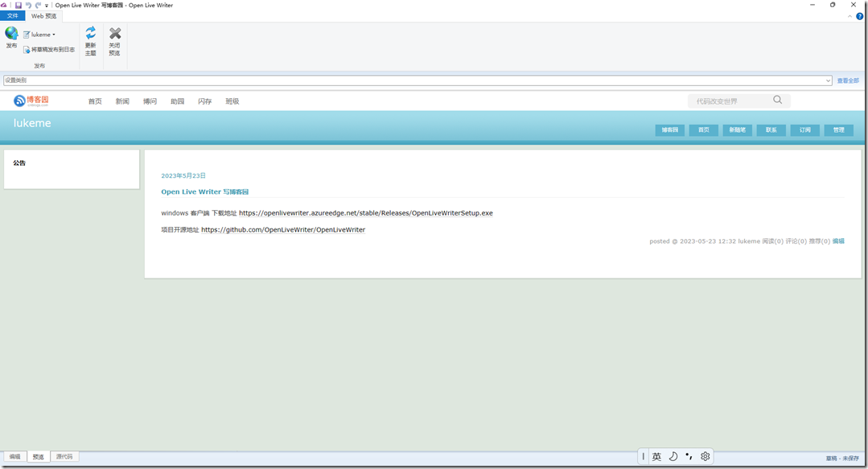
Task: Open 首页 in the 博客园 top navigation
Action: coord(95,101)
